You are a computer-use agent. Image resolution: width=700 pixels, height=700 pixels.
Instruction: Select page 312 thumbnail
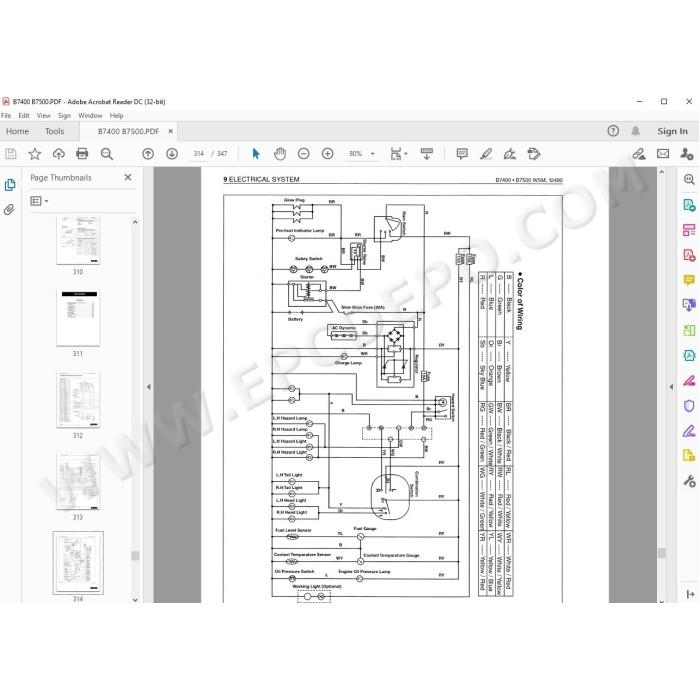pos(78,399)
